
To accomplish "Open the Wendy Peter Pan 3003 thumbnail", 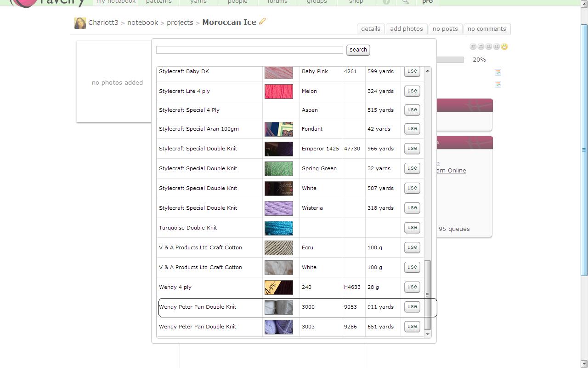I will tap(279, 327).
